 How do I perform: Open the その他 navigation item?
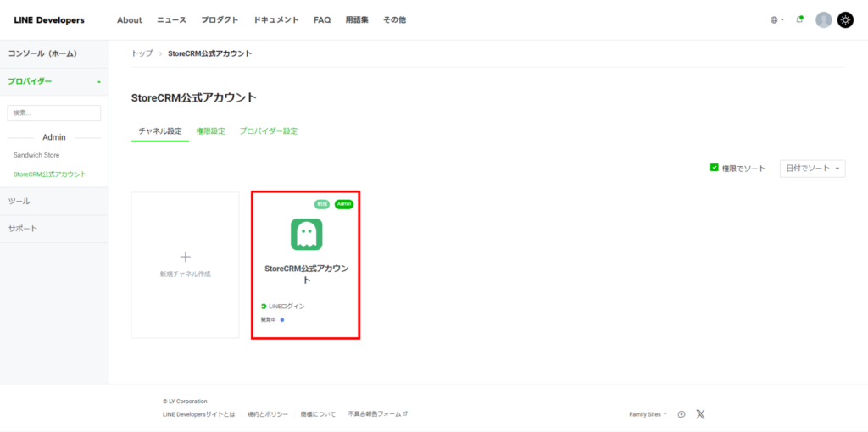(394, 20)
